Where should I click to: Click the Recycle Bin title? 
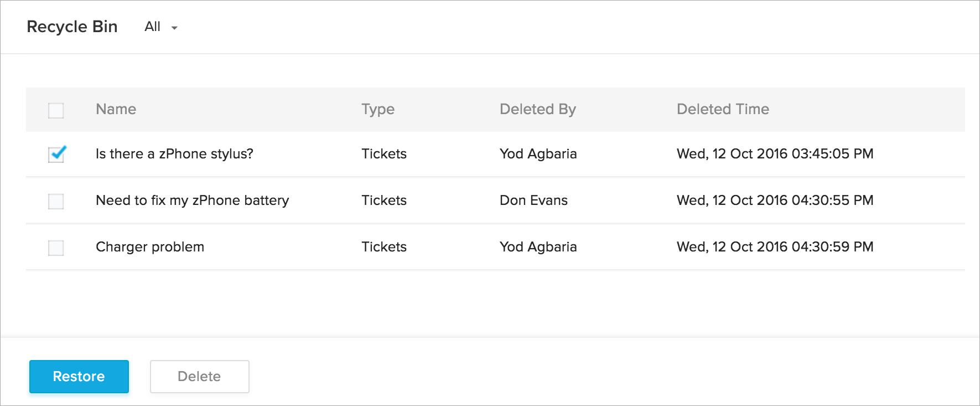click(72, 27)
